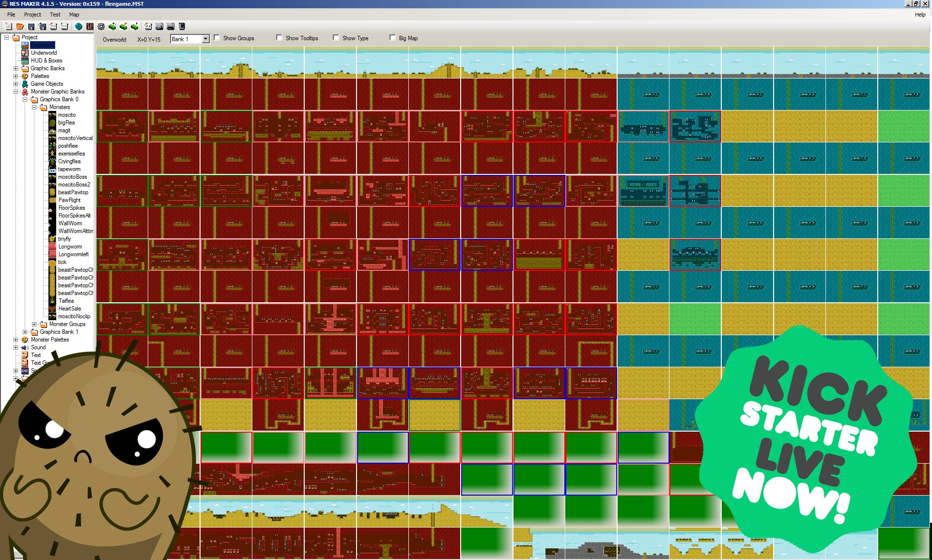This screenshot has width=932, height=560.
Task: Click the New Project document icon
Action: tap(9, 27)
